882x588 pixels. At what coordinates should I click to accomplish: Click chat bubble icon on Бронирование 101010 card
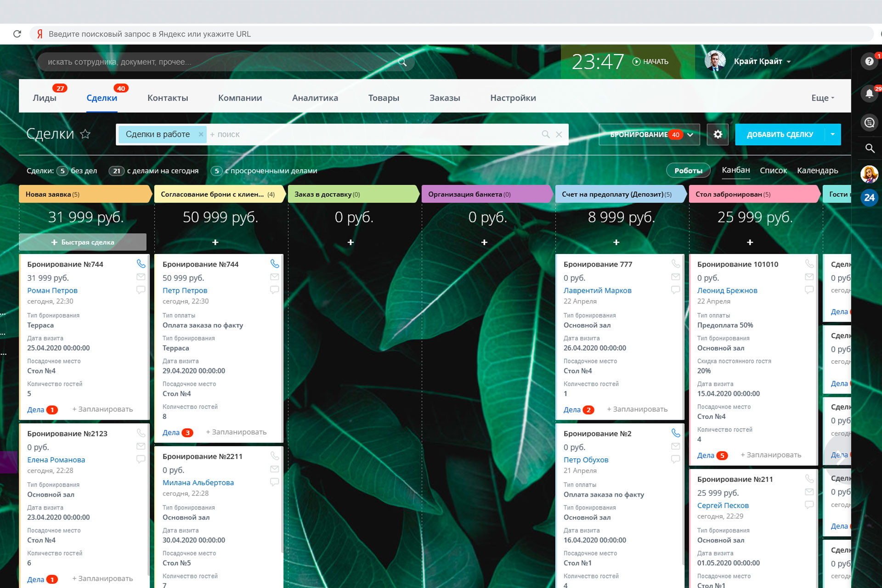coord(809,290)
